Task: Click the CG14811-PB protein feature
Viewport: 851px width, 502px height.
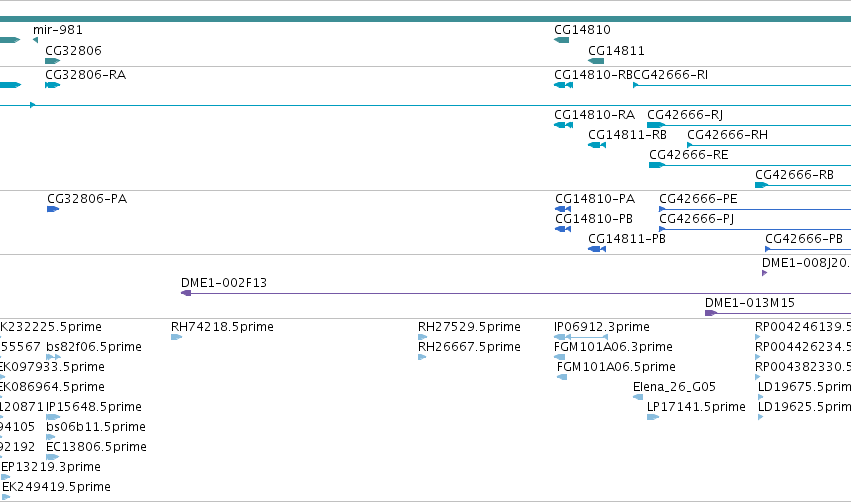Action: point(597,249)
